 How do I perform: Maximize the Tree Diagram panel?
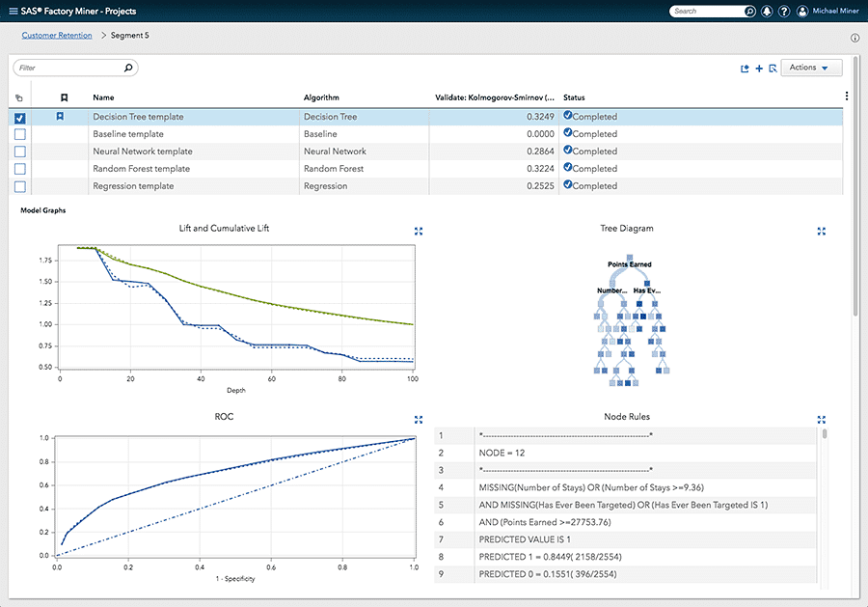821,231
